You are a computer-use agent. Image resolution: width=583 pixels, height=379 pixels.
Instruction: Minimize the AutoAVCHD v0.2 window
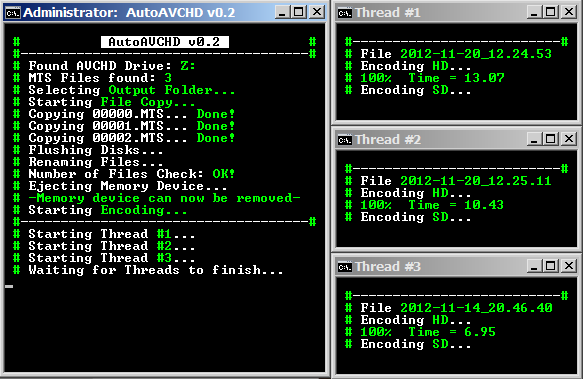point(282,12)
